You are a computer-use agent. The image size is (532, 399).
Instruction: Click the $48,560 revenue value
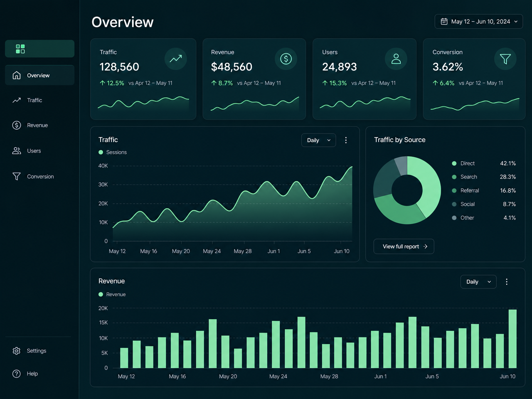pyautogui.click(x=232, y=67)
